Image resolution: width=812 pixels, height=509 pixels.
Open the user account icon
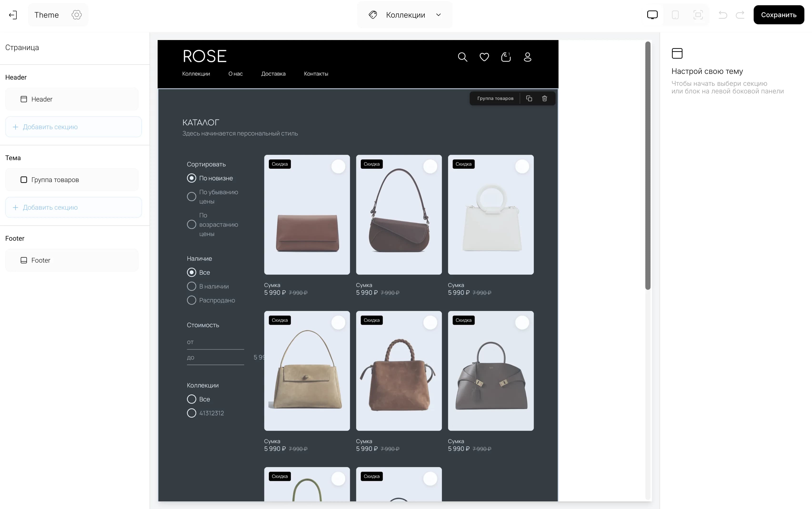click(x=527, y=57)
